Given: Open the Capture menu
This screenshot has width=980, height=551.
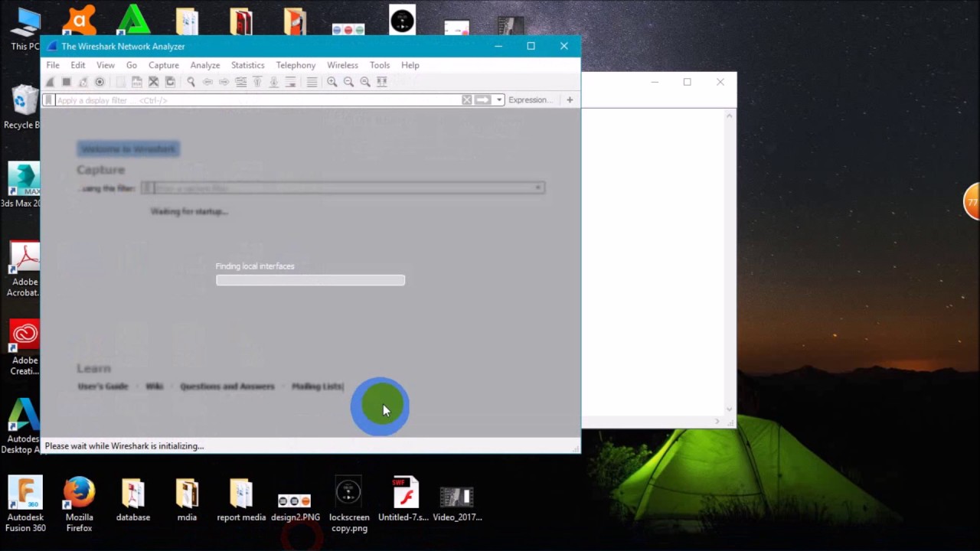Looking at the screenshot, I should 163,65.
